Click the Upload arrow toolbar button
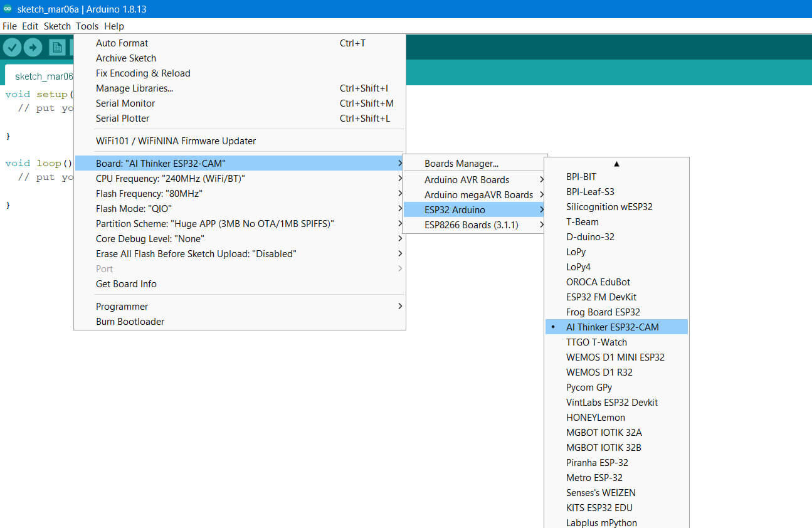This screenshot has width=812, height=528. (x=33, y=48)
